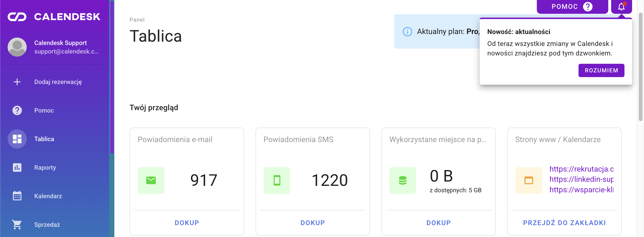Click the green storage database icon
Image resolution: width=644 pixels, height=237 pixels.
[x=402, y=180]
